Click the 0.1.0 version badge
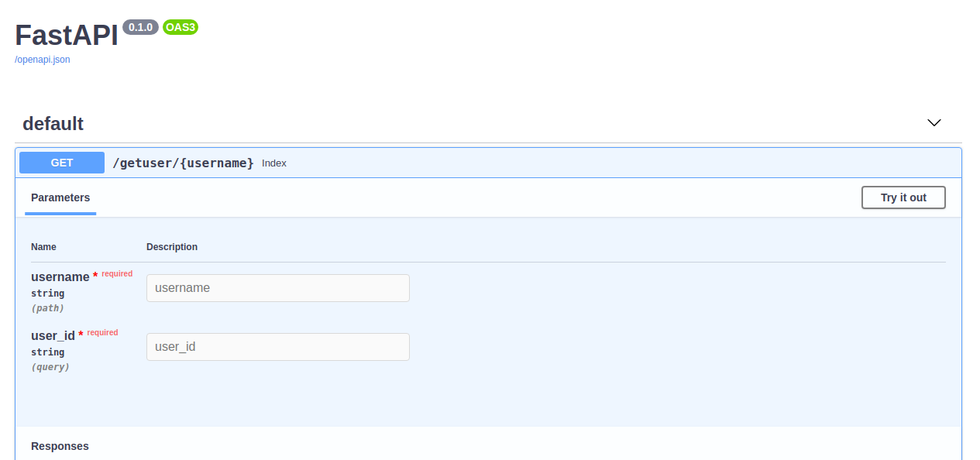This screenshot has width=980, height=460. pyautogui.click(x=140, y=27)
